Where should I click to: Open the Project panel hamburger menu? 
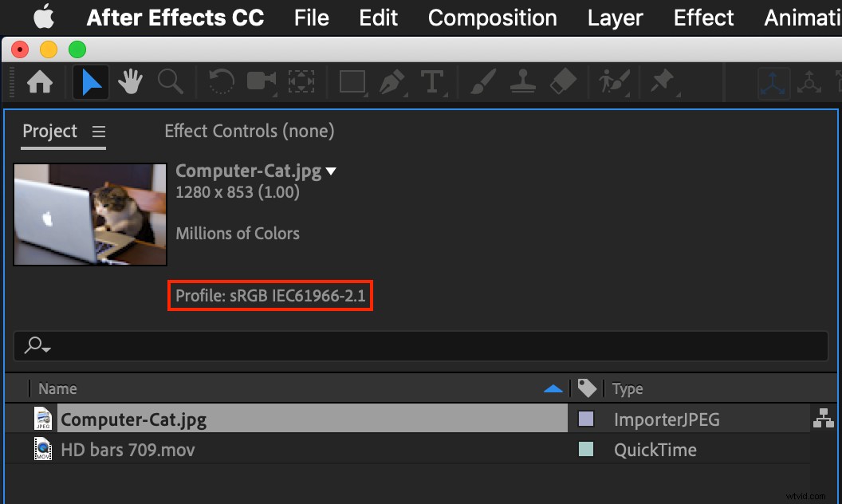(99, 132)
